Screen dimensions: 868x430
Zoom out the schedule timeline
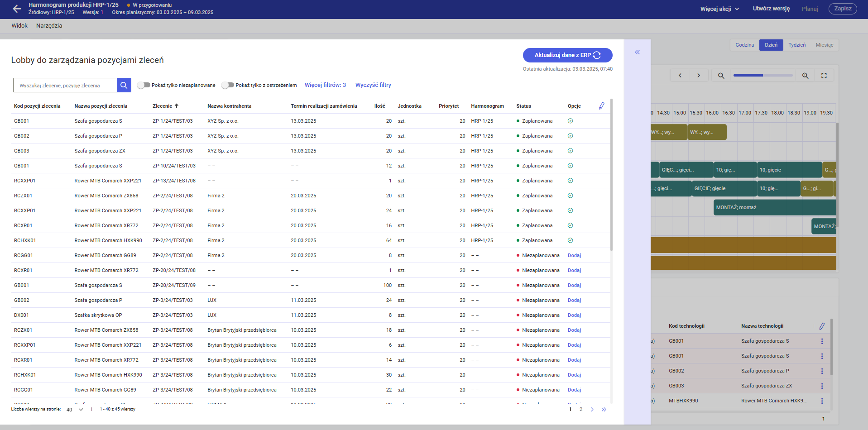point(721,76)
